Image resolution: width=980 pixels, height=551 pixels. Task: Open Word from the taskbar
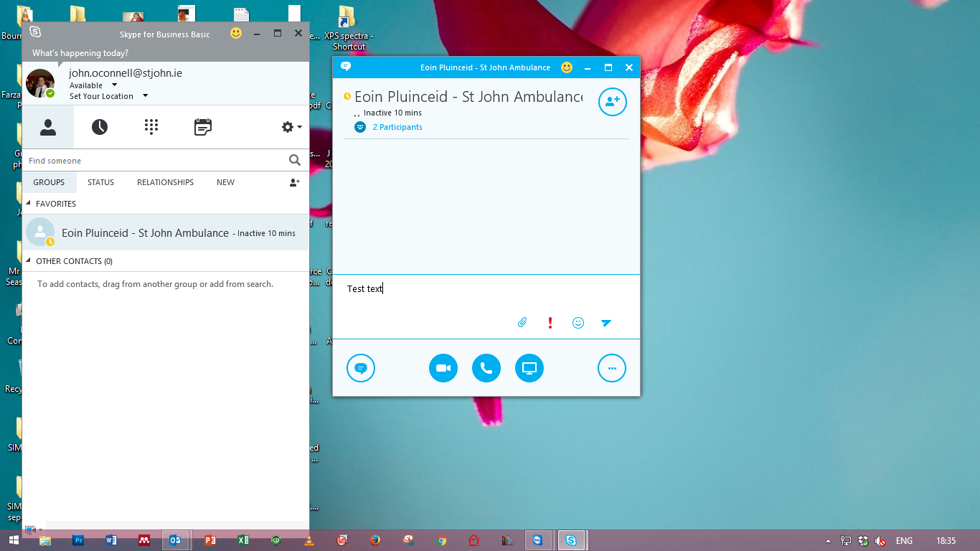111,540
